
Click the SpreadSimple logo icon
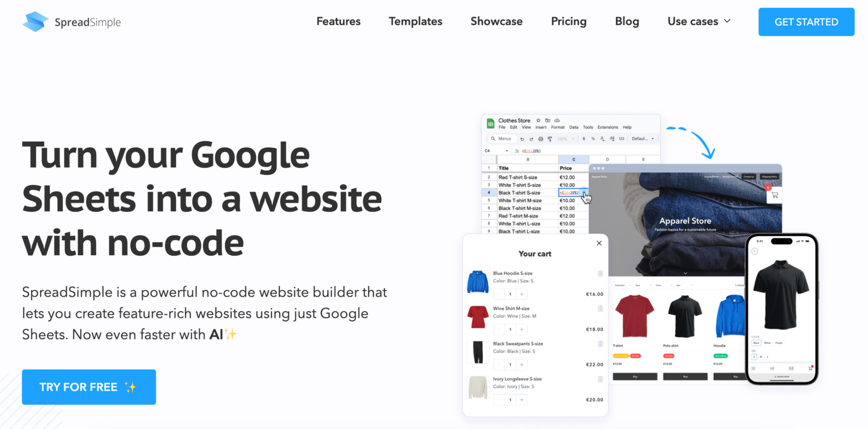pos(35,22)
